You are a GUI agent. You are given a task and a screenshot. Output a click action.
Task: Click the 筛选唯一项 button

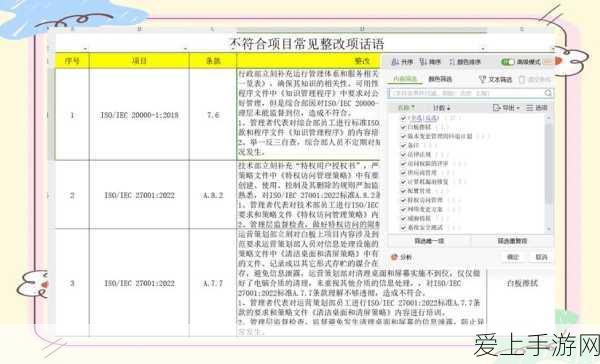click(x=429, y=241)
